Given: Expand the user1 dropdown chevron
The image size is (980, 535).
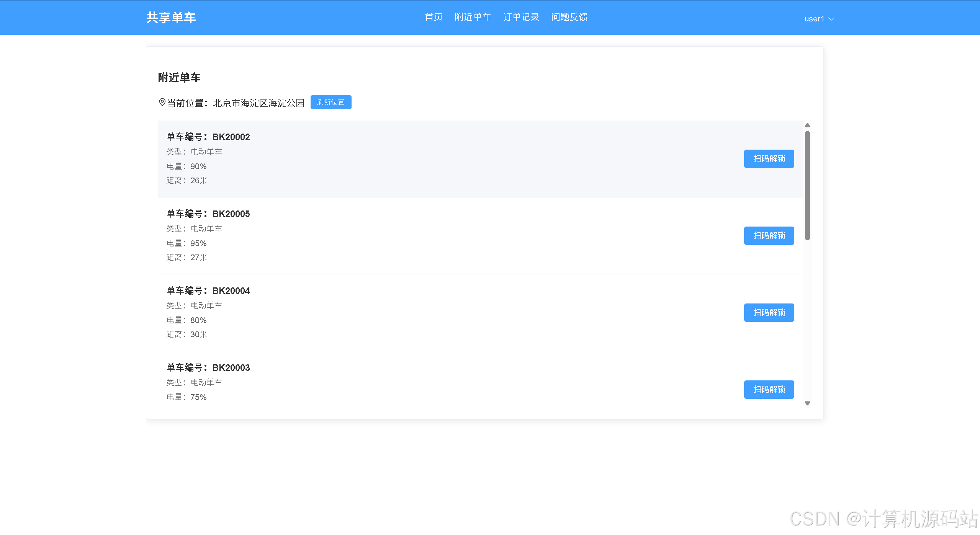Looking at the screenshot, I should [831, 19].
